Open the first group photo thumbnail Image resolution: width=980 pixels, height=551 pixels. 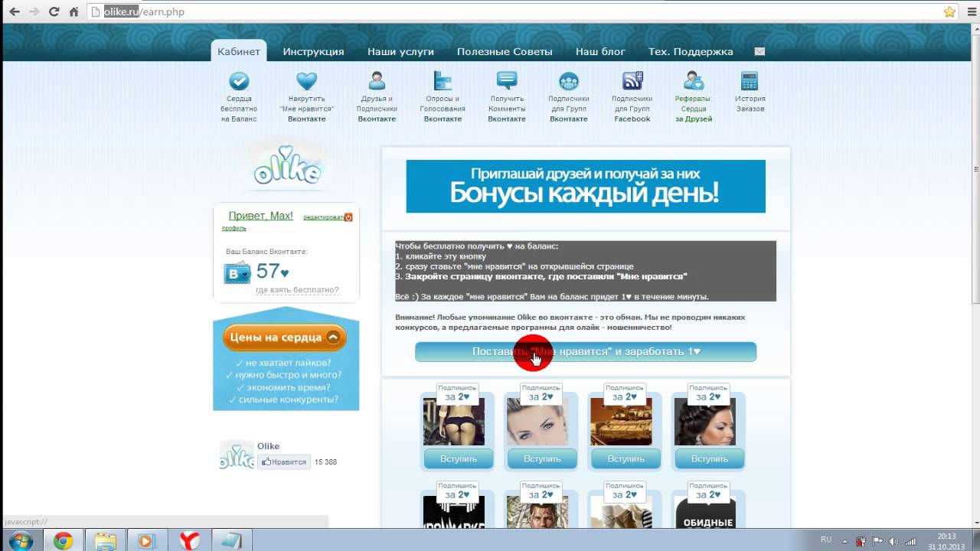(x=454, y=422)
